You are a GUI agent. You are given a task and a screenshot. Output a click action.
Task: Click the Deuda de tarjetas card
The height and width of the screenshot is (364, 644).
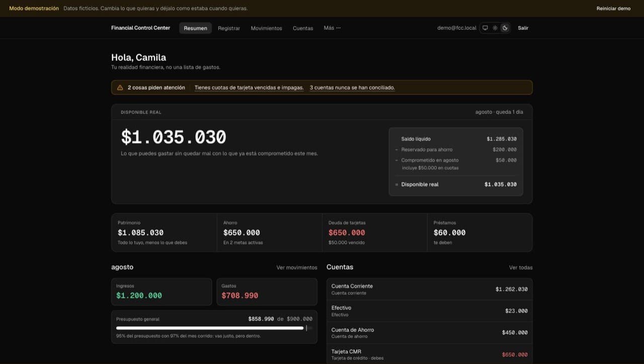[375, 233]
